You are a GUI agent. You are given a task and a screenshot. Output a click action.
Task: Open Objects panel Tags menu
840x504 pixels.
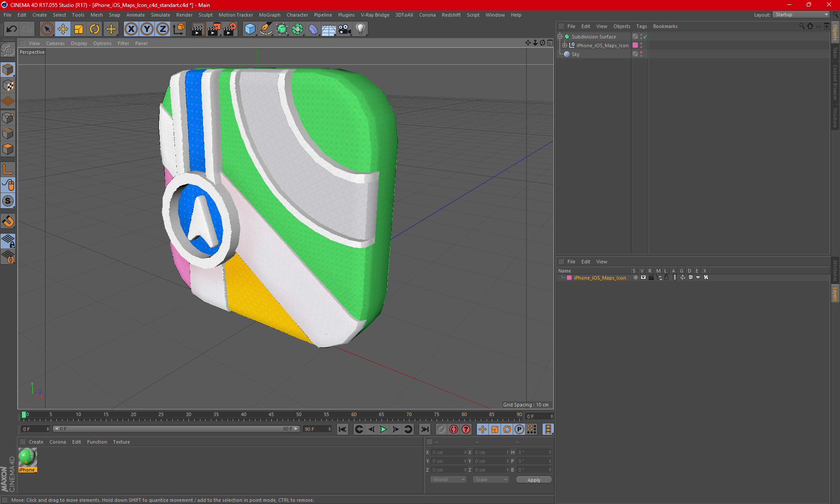pyautogui.click(x=641, y=26)
